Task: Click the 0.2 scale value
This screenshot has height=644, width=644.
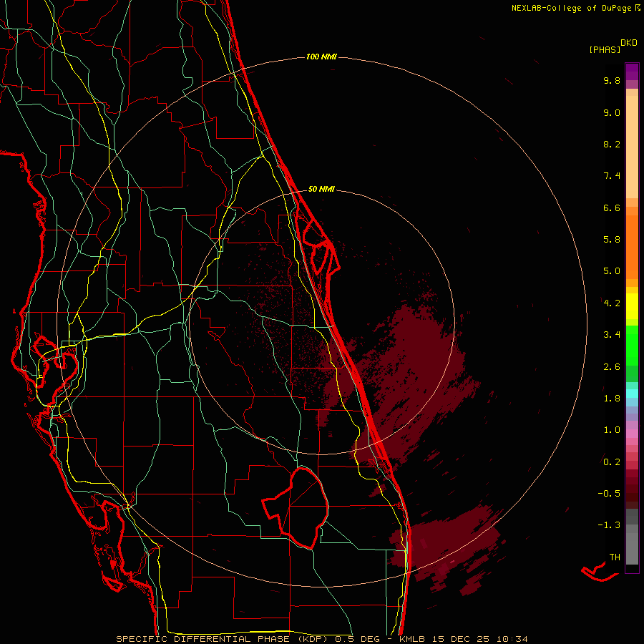Action: 612,462
